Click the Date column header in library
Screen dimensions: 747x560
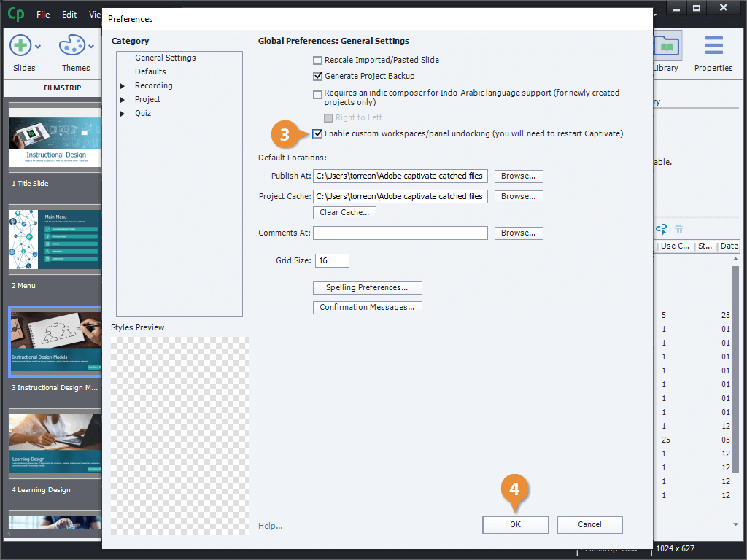(729, 246)
